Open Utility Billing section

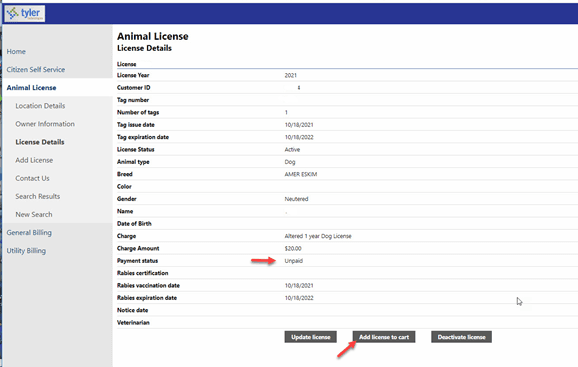click(x=26, y=251)
